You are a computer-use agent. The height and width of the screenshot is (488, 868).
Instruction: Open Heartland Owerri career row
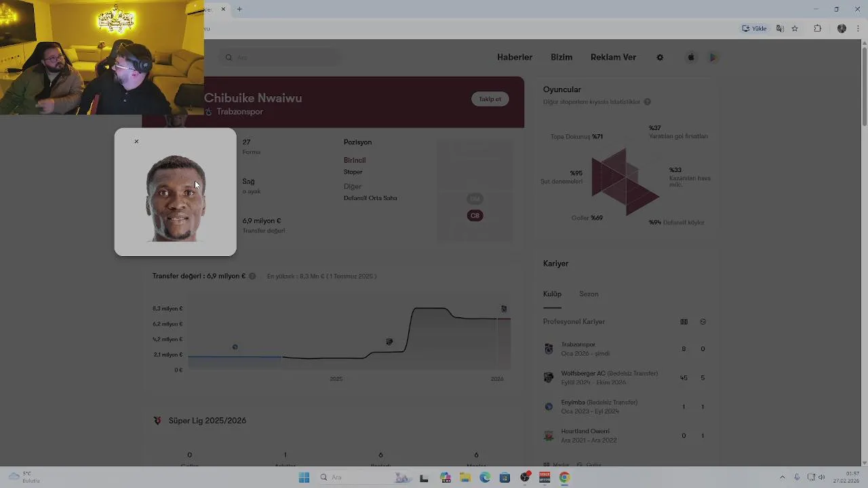tap(627, 435)
